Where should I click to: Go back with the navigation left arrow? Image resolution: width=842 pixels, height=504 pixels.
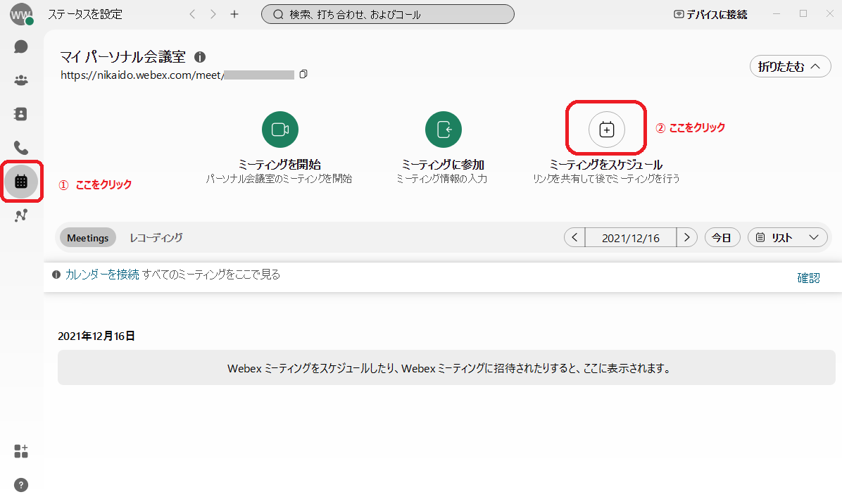(x=192, y=15)
